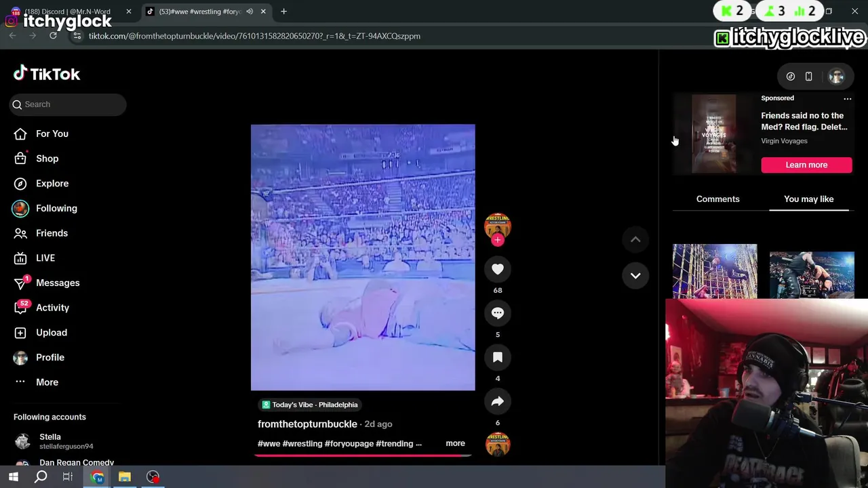The width and height of the screenshot is (868, 488).
Task: Switch to the You may like tab
Action: point(808,199)
